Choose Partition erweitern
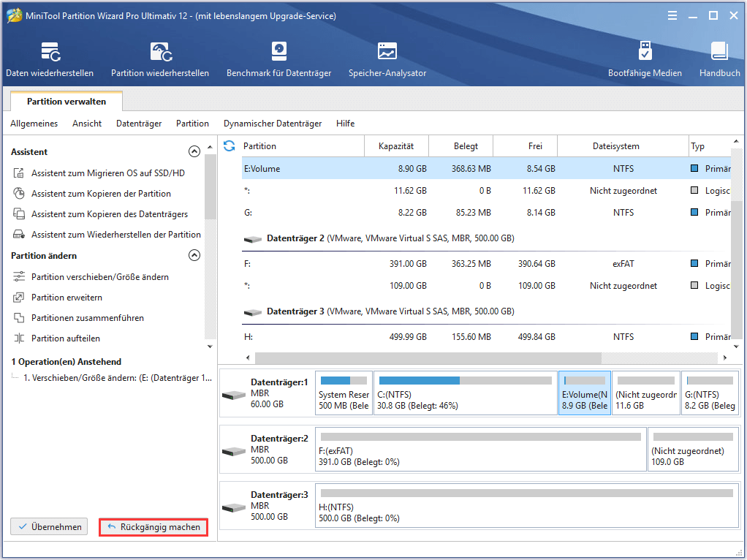The width and height of the screenshot is (747, 560). coord(67,298)
